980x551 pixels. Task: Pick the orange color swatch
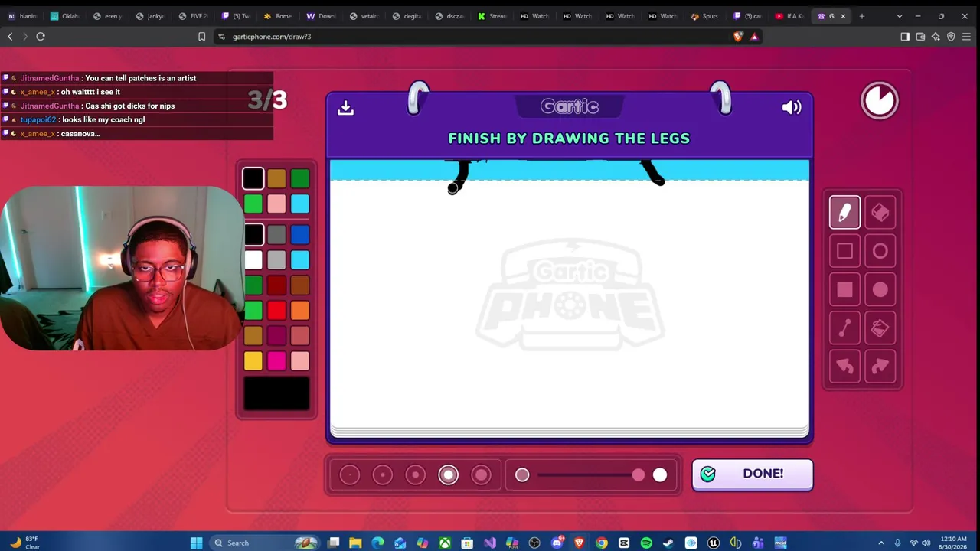click(300, 310)
